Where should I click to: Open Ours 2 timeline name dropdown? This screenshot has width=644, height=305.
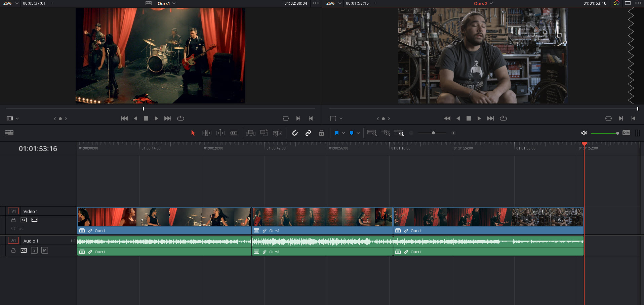[483, 3]
